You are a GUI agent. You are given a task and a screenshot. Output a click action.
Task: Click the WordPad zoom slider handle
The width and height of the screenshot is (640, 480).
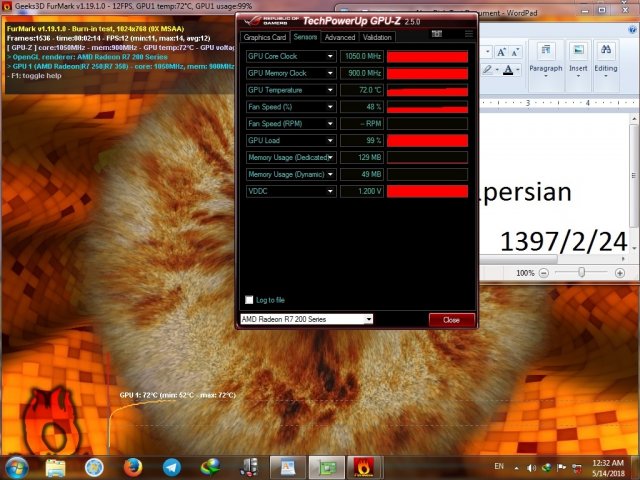point(582,272)
